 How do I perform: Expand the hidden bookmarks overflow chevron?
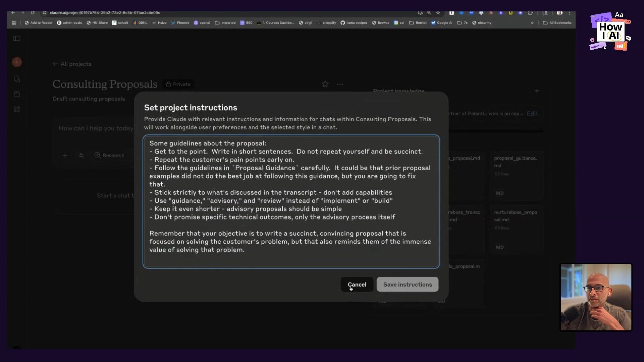click(x=532, y=23)
